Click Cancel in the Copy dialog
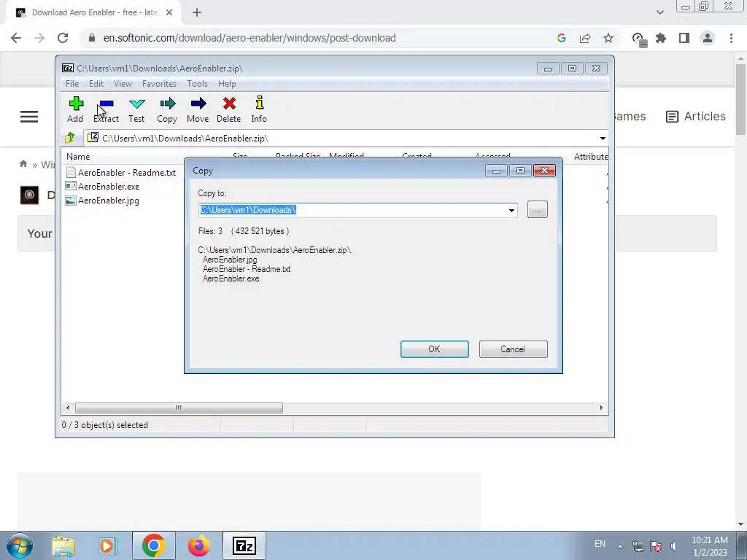The height and width of the screenshot is (560, 747). (513, 349)
